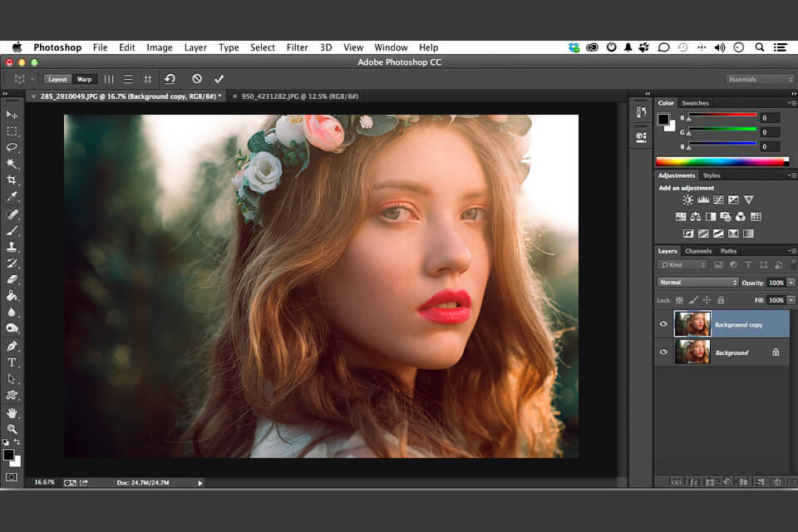798x532 pixels.
Task: Select the Zoom tool in toolbar
Action: pos(12,429)
